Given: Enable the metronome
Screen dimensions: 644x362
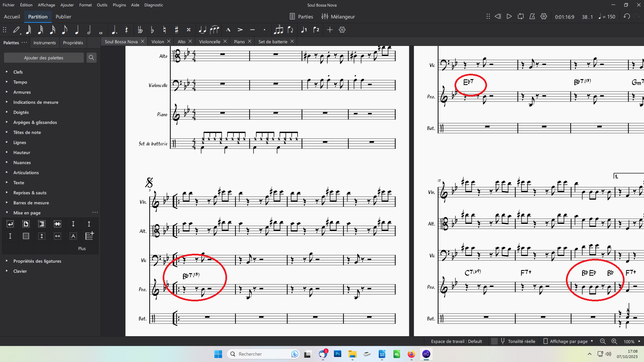Looking at the screenshot, I should pos(532,16).
